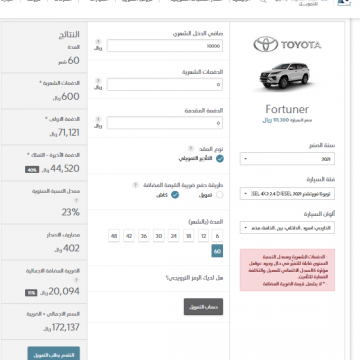Click the '600' monthly payment result

click(70, 97)
